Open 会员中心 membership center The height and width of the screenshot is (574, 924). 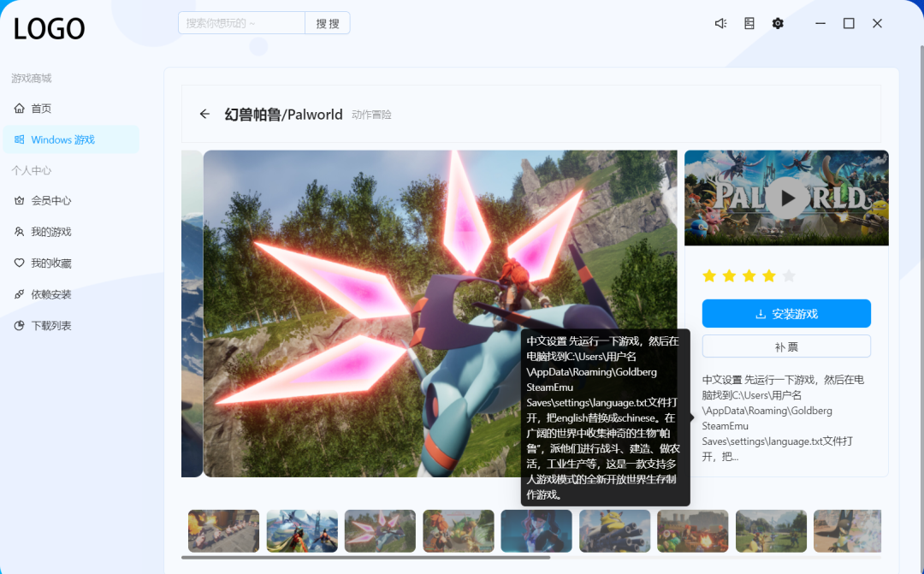point(71,201)
